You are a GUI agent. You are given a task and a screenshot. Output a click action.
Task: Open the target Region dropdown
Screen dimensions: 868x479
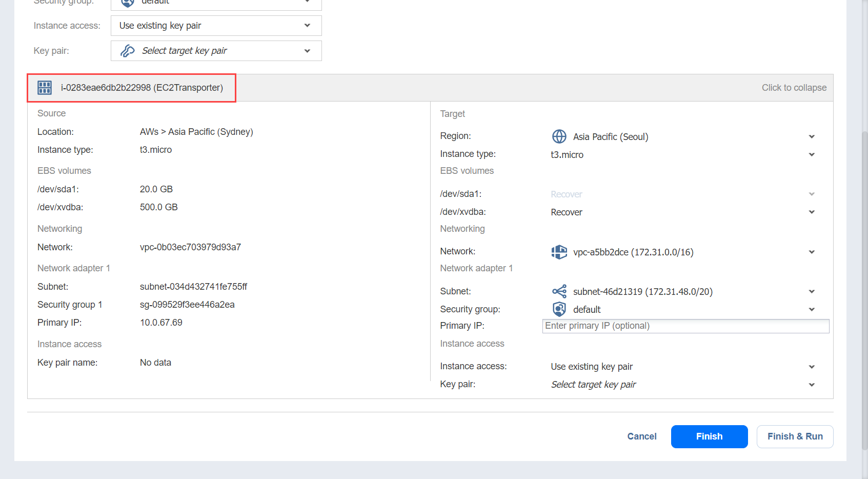pos(811,136)
